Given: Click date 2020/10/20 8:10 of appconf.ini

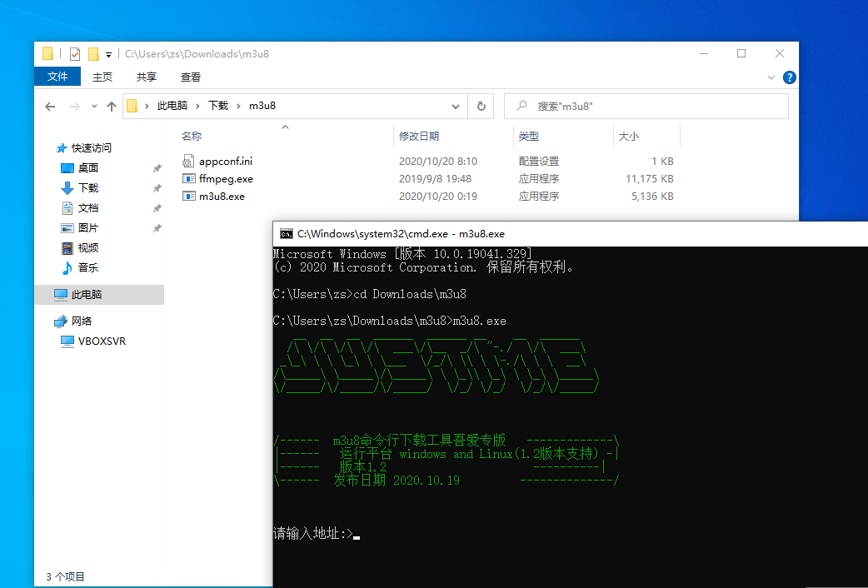Looking at the screenshot, I should tap(438, 161).
